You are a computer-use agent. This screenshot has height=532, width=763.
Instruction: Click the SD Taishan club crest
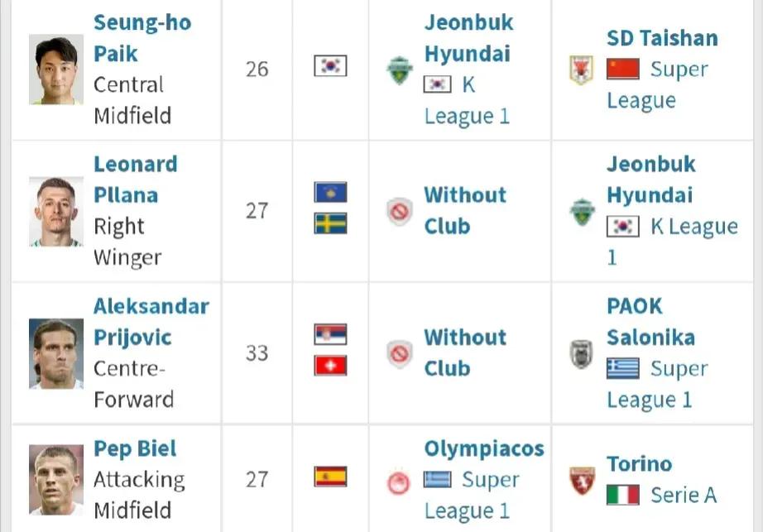[582, 69]
